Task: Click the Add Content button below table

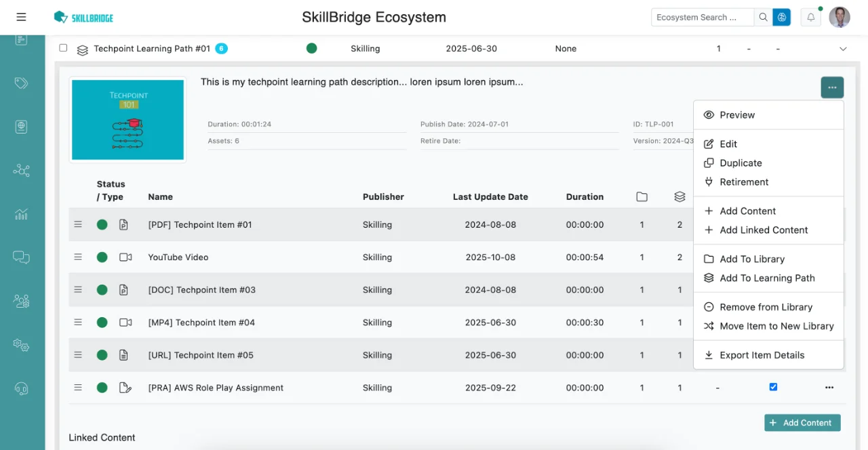Action: point(802,423)
